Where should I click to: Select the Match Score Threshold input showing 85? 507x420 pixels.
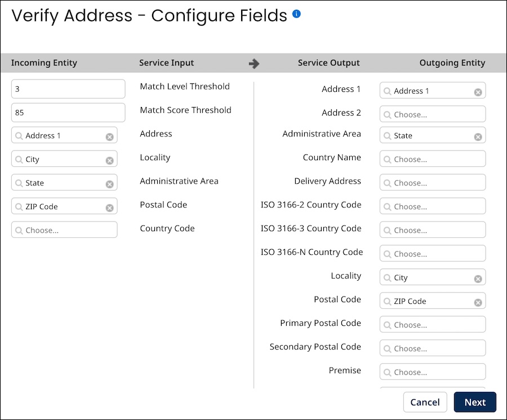click(x=68, y=112)
